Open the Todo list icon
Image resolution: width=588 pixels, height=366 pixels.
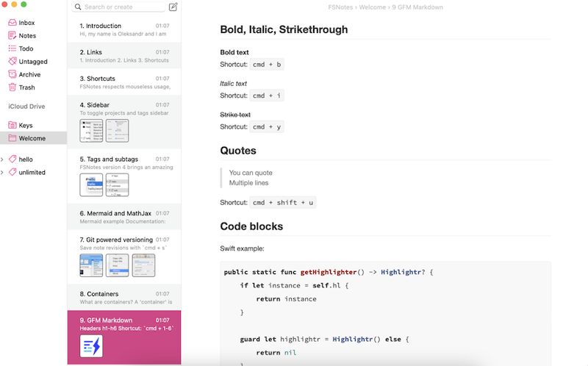(x=12, y=49)
